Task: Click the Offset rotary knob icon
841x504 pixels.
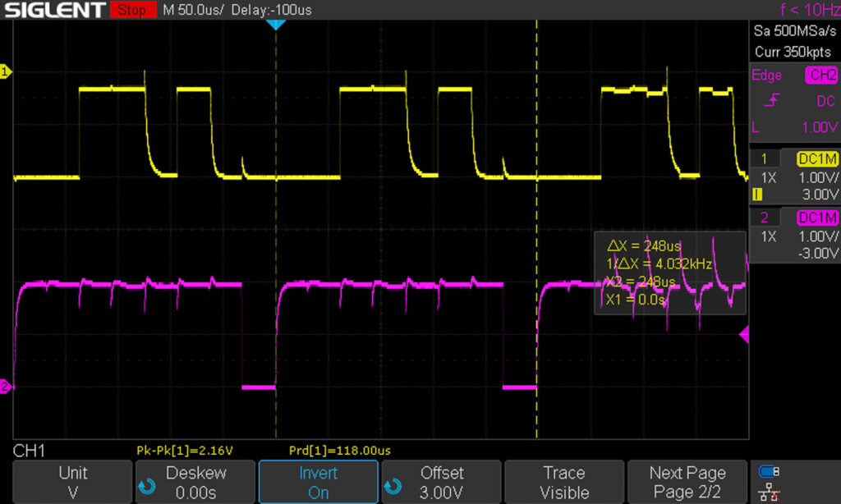Action: click(393, 486)
